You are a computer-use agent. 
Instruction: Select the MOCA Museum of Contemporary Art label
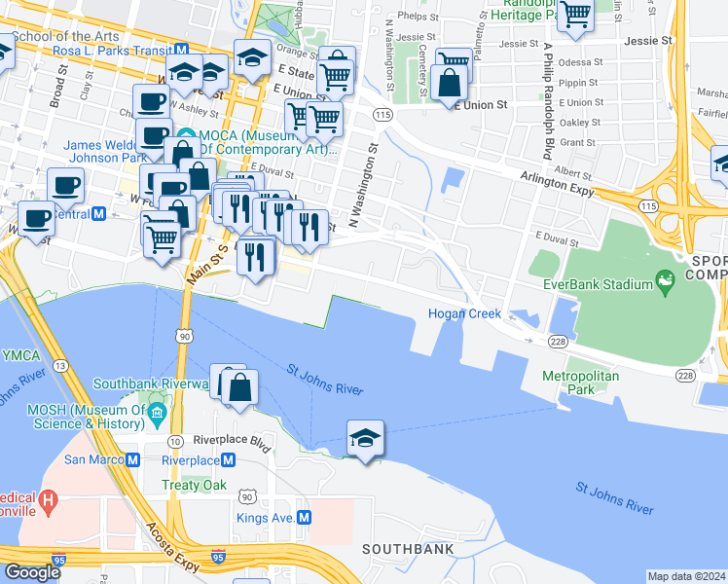[268, 142]
